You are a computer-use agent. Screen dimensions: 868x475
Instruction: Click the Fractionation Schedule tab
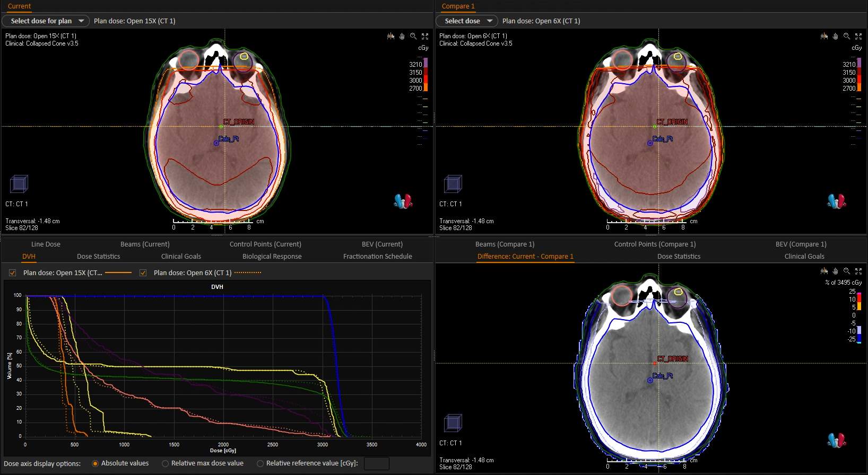(x=377, y=256)
